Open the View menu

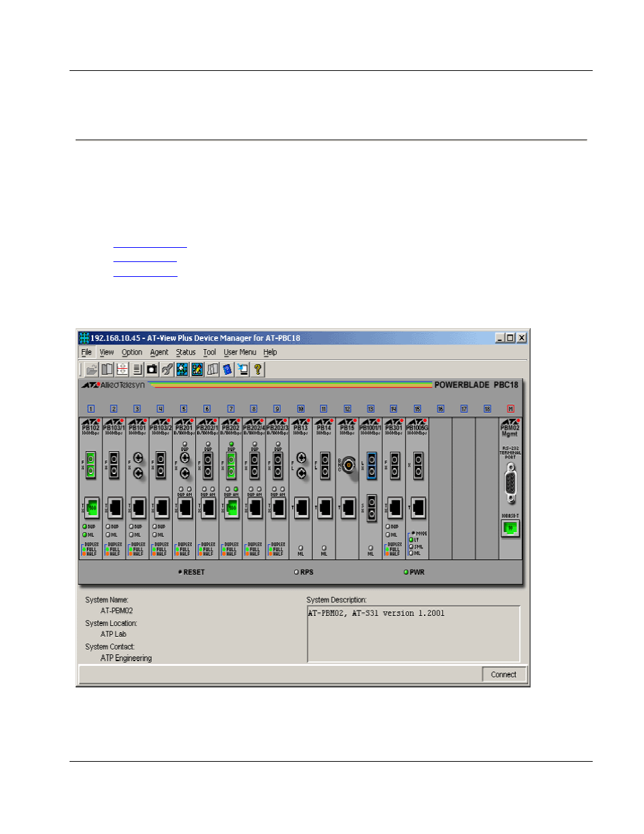107,353
